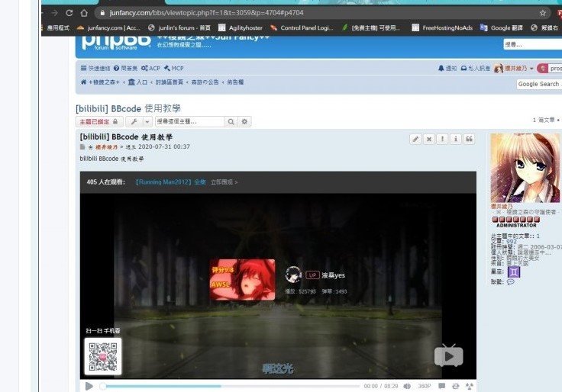Toggle video loop icon
This screenshot has width=562, height=392.
(456, 386)
